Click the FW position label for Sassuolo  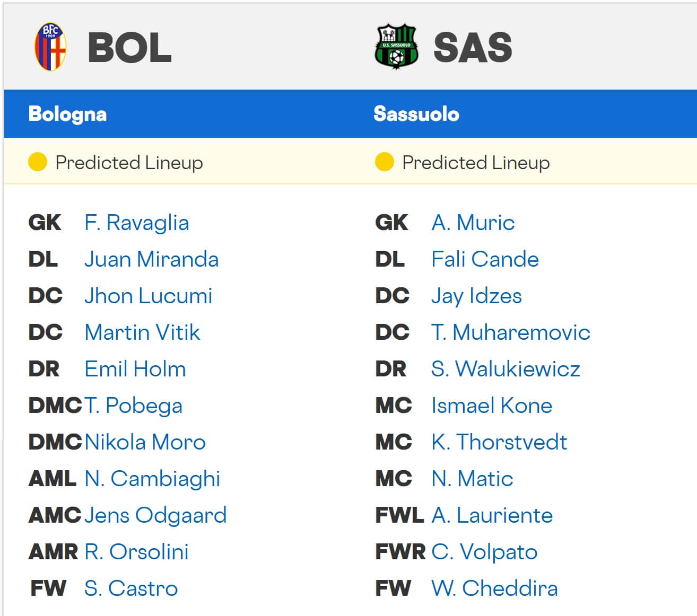coord(393,588)
